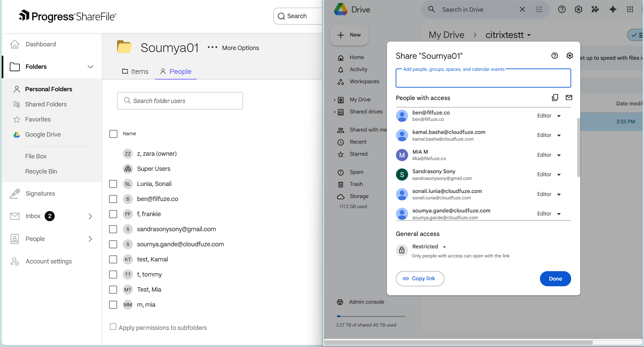
Task: Collapse the Folders section chevron
Action: [x=90, y=66]
